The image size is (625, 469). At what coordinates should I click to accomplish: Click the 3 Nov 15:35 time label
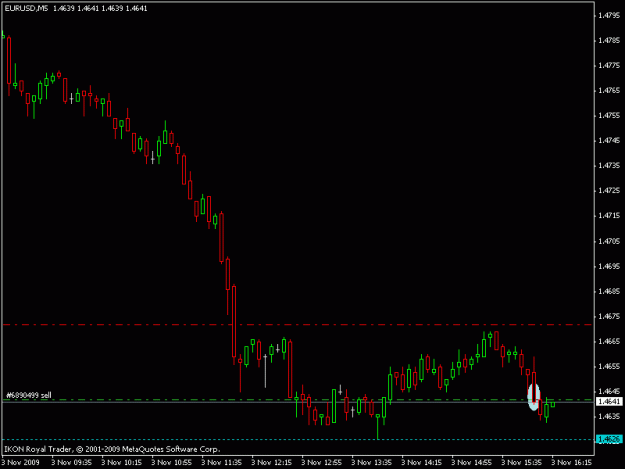click(521, 462)
